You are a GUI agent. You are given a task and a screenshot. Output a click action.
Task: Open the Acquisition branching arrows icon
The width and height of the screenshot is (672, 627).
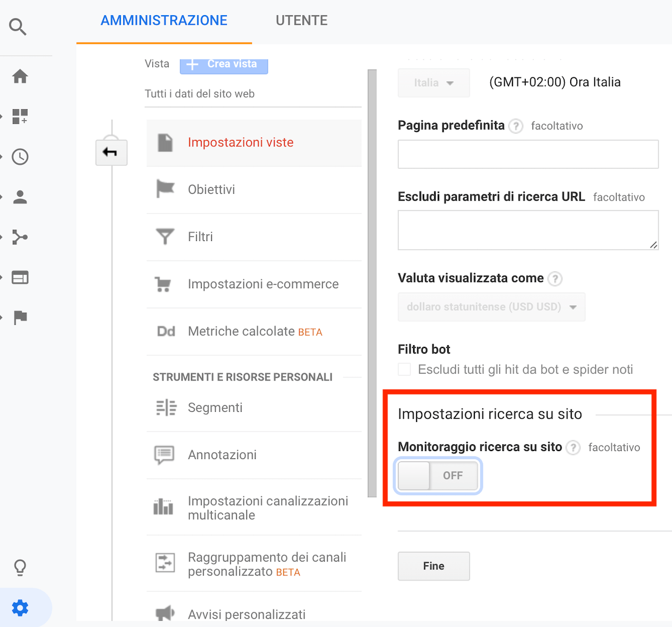point(20,237)
